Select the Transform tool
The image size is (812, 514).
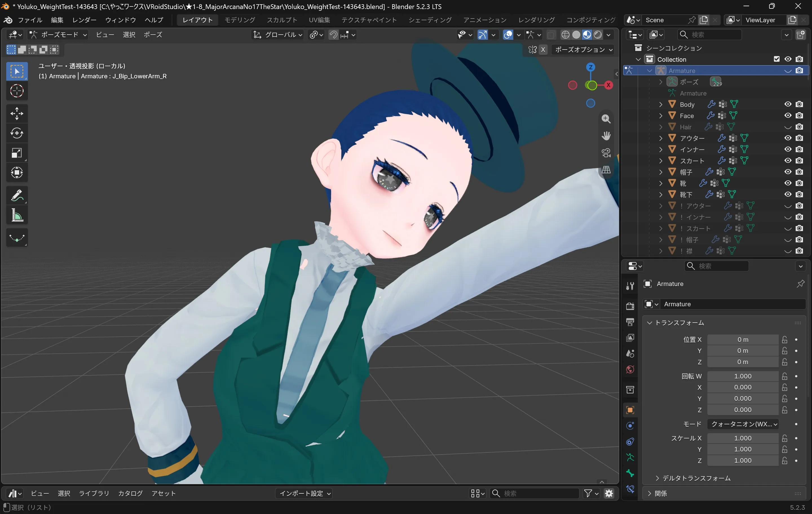(x=17, y=172)
